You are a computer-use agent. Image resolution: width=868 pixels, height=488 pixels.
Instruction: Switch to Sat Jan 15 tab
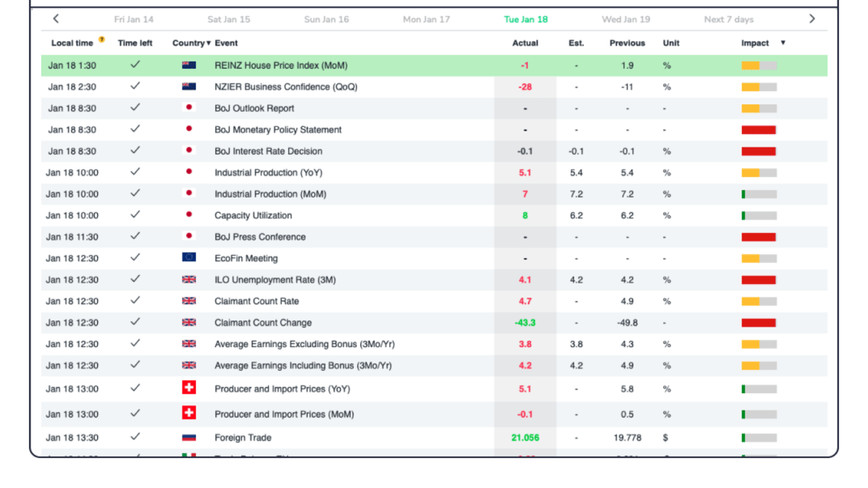(x=229, y=19)
